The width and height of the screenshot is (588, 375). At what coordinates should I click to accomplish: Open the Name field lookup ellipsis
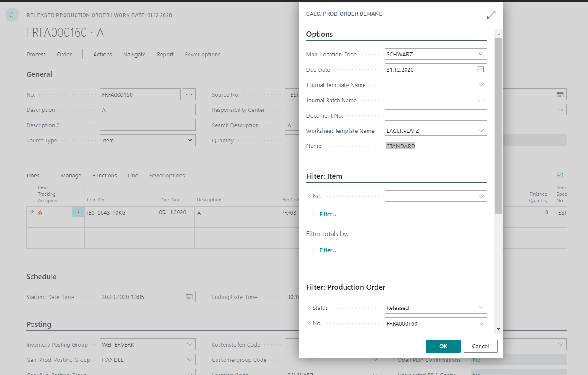pos(481,146)
